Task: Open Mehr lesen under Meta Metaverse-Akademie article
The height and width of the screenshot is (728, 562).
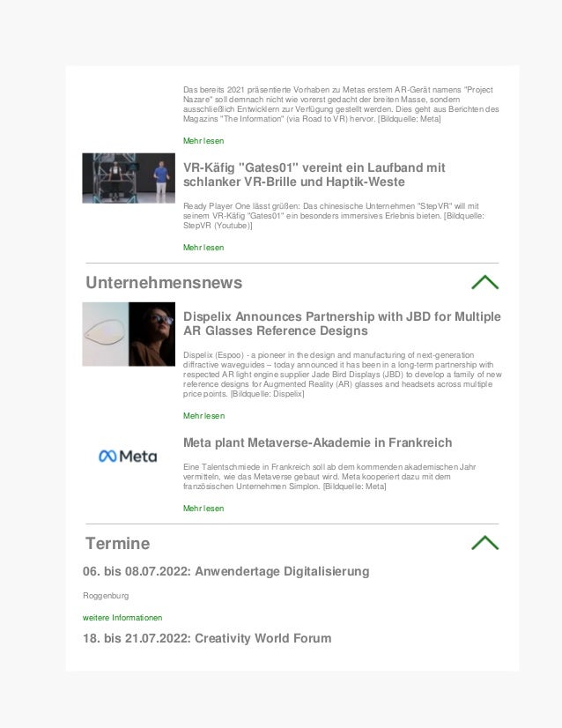Action: pyautogui.click(x=203, y=509)
